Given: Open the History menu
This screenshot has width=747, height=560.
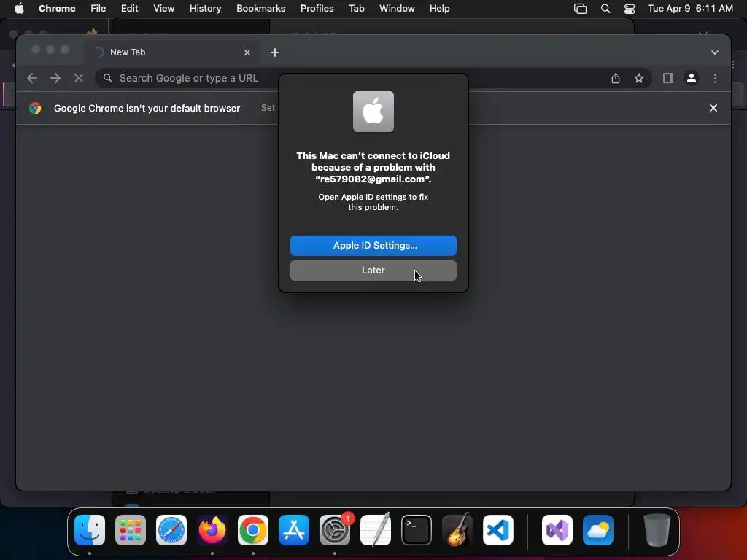Looking at the screenshot, I should [x=205, y=8].
